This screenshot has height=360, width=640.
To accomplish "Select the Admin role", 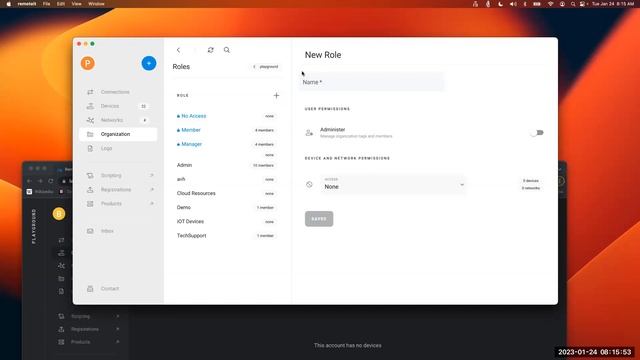I will (184, 165).
